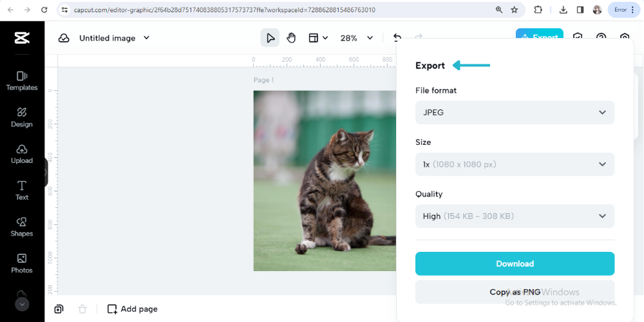The image size is (644, 322).
Task: Open the settings icon in top bar
Action: (x=624, y=36)
